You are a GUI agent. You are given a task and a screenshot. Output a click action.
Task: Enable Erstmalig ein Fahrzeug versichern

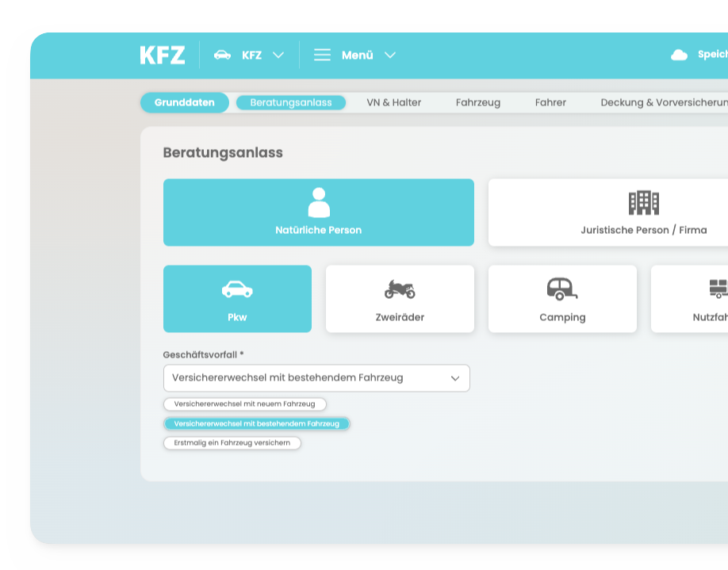point(232,443)
